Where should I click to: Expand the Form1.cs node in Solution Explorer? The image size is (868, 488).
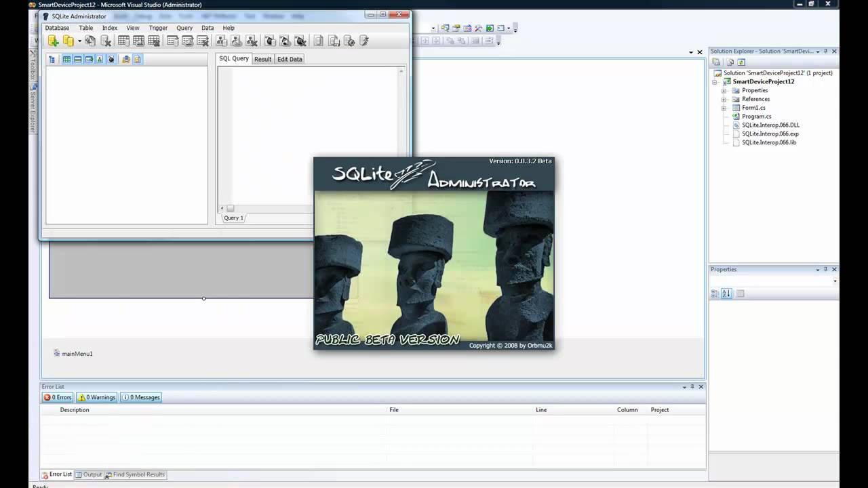[724, 108]
